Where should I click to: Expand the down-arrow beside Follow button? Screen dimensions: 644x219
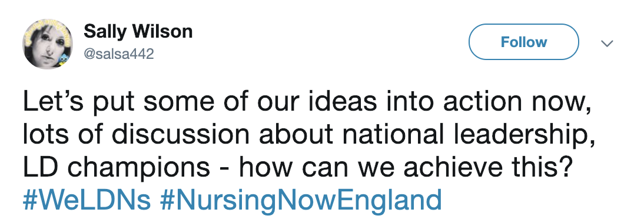[x=607, y=43]
